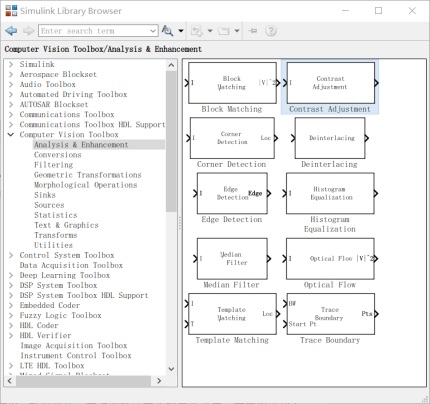Image resolution: width=430 pixels, height=404 pixels.
Task: Open the new model dropdown arrow
Action: pos(210,31)
